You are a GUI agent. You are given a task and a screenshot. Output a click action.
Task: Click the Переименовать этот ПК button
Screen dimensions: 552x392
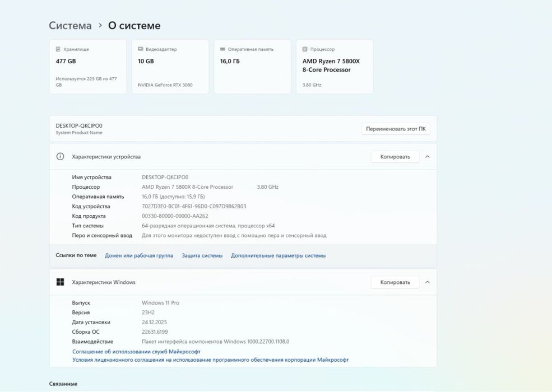click(x=396, y=129)
